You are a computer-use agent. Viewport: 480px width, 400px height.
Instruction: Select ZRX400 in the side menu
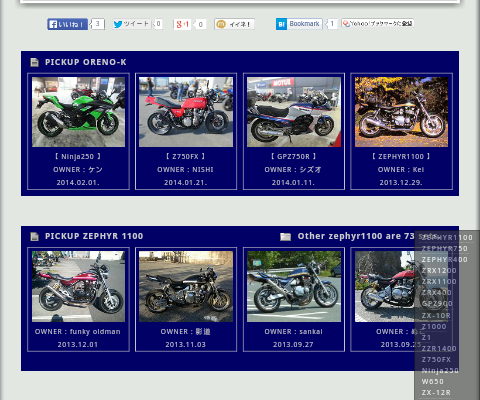(x=437, y=293)
